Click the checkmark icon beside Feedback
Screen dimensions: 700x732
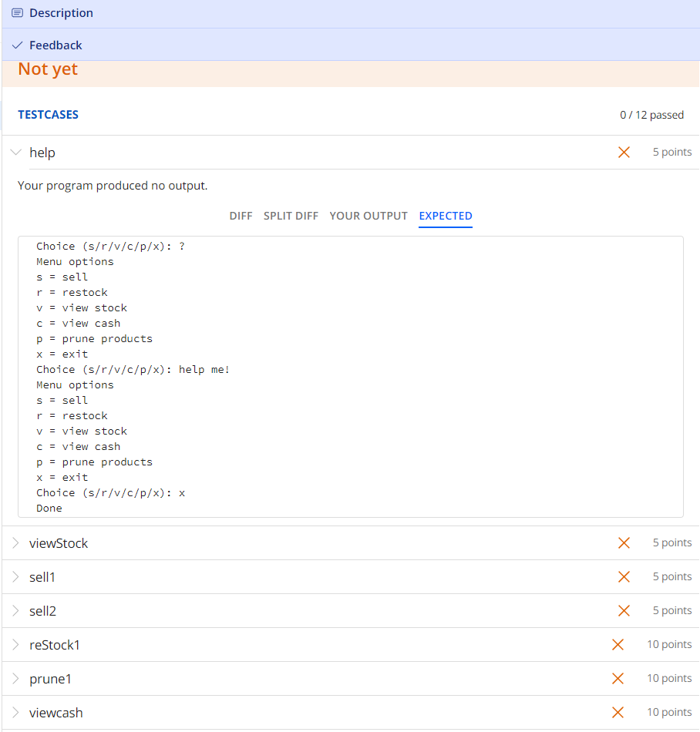tap(17, 45)
